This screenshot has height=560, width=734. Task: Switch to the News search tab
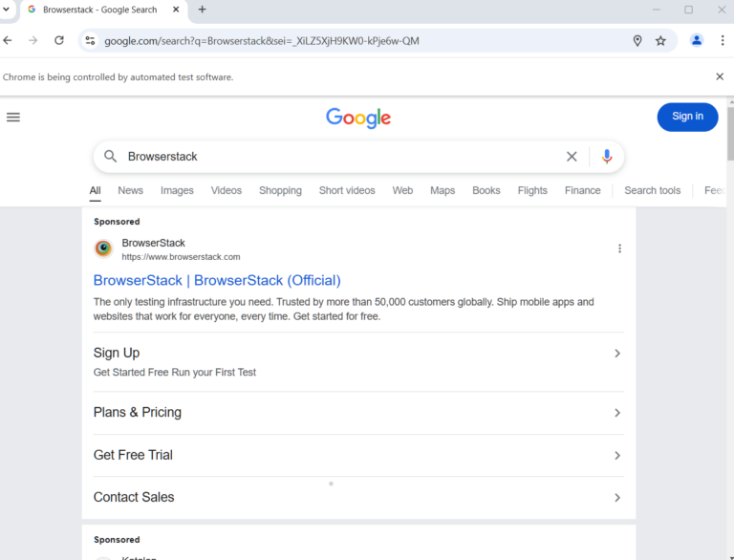130,190
